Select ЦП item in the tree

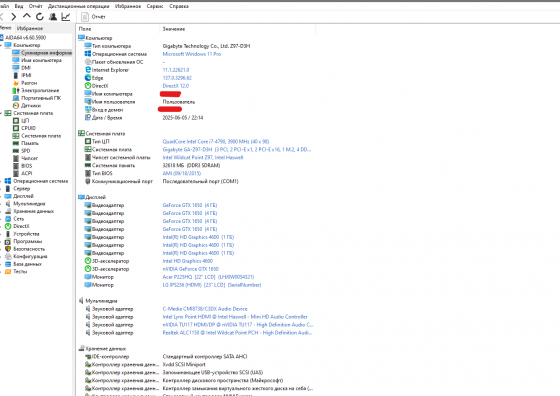(x=25, y=121)
